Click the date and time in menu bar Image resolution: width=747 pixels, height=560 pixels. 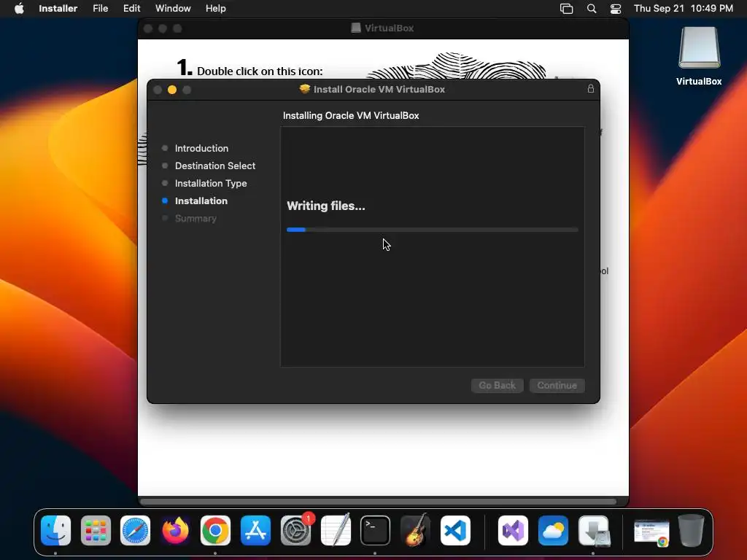point(683,9)
